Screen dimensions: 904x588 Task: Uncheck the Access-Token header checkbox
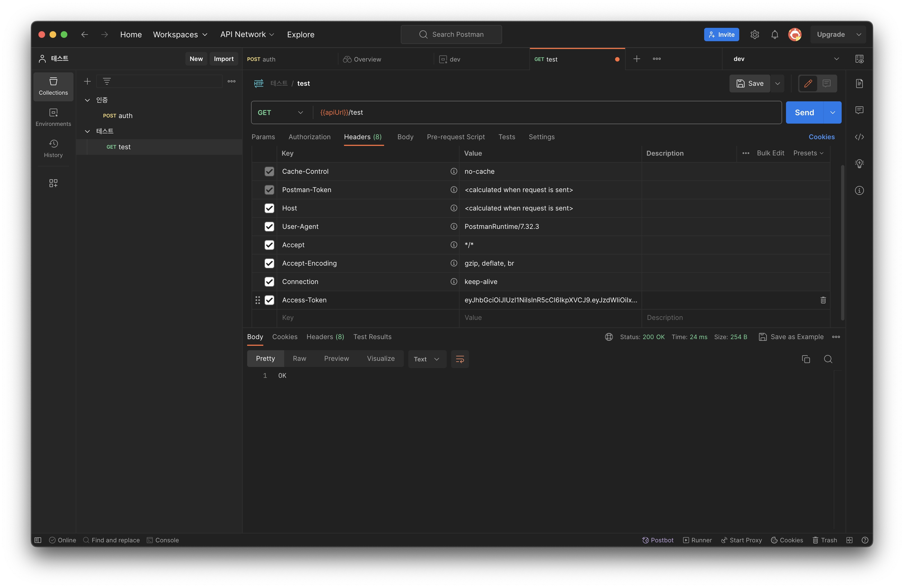tap(269, 300)
